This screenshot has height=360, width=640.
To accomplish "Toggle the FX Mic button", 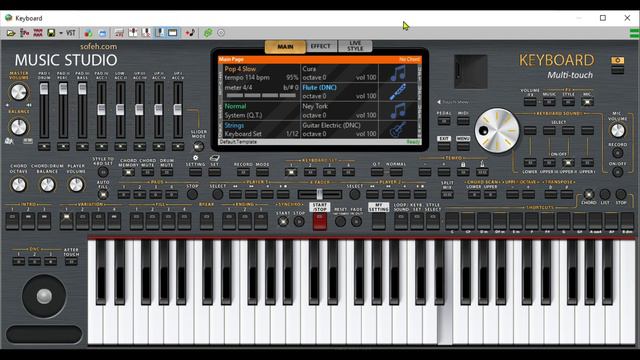I will click(x=587, y=102).
